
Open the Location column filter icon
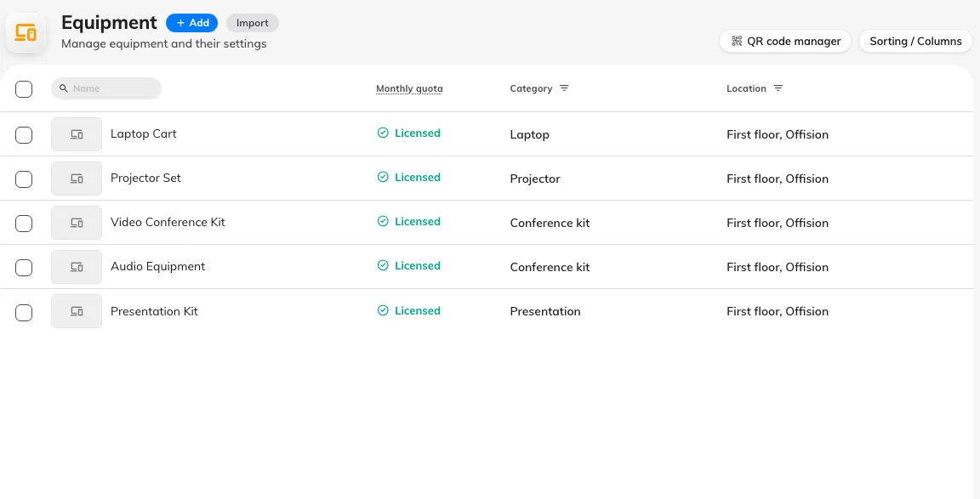point(778,88)
